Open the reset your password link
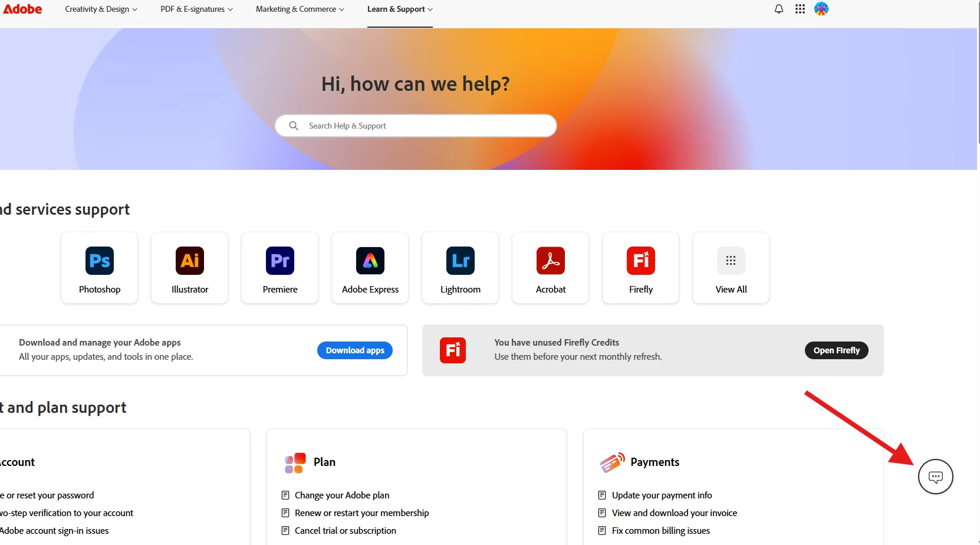The width and height of the screenshot is (980, 545). click(47, 495)
